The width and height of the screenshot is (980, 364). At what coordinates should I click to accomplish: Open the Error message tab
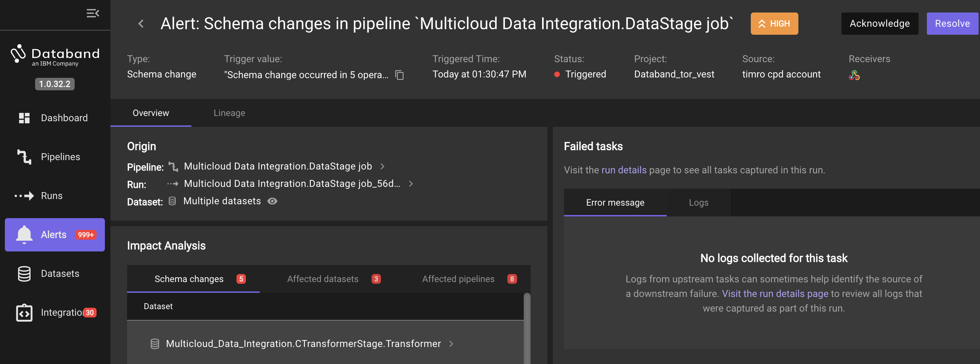click(615, 202)
